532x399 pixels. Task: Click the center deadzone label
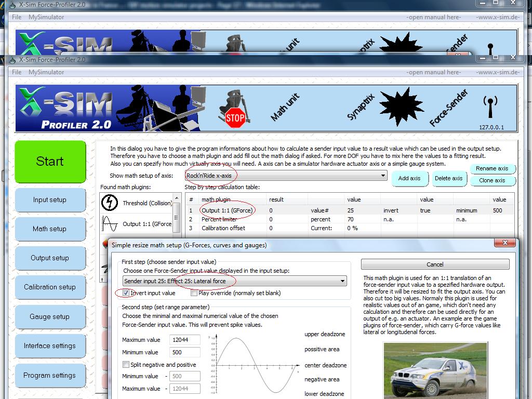[325, 365]
